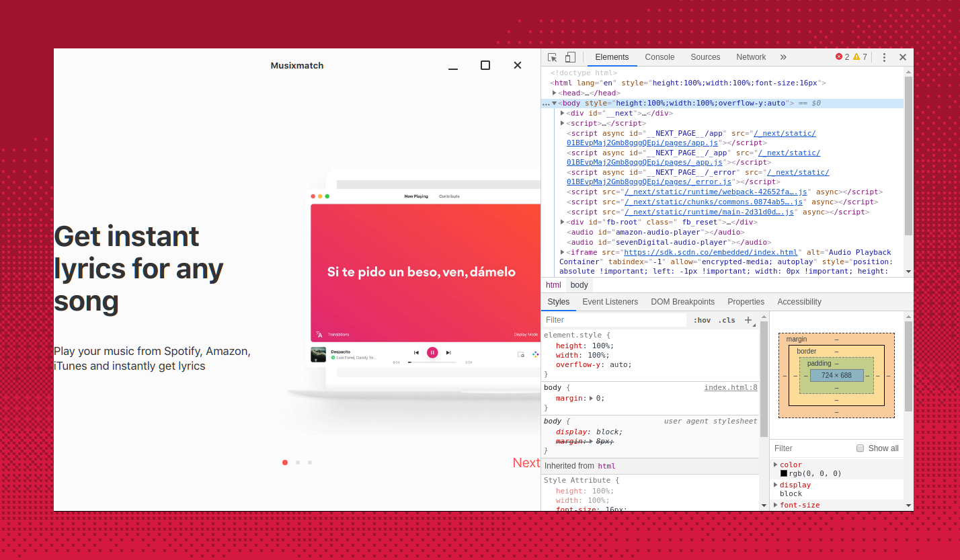This screenshot has height=560, width=960.
Task: Click the Next link in onboarding
Action: tap(526, 463)
